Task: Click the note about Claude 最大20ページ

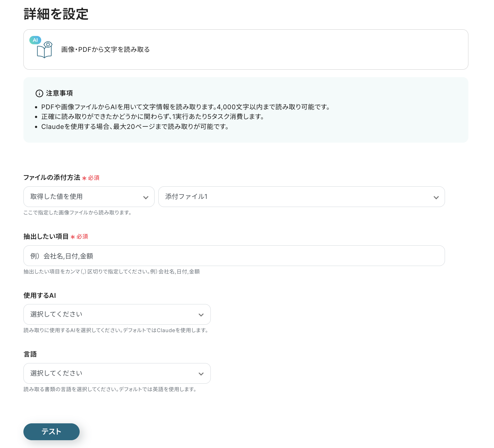Action: click(x=135, y=127)
